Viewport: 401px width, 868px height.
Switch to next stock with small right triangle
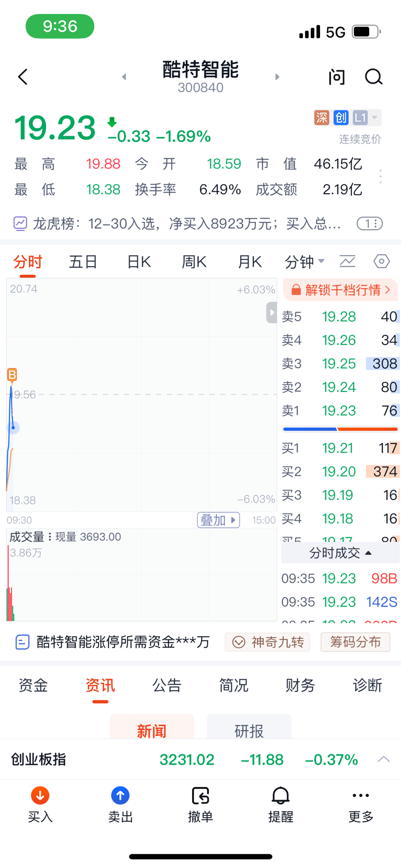point(277,77)
